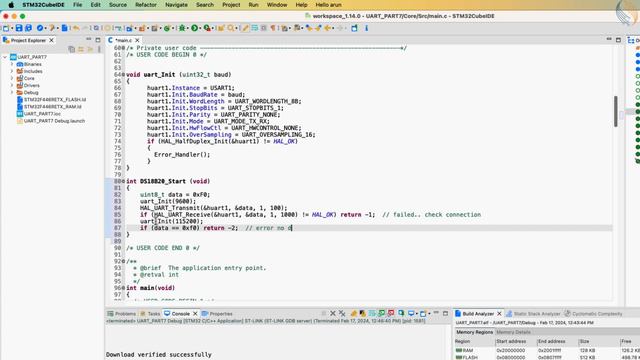Screen dimensions: 640x360
Task: Close the Console tab
Action: tap(195, 313)
